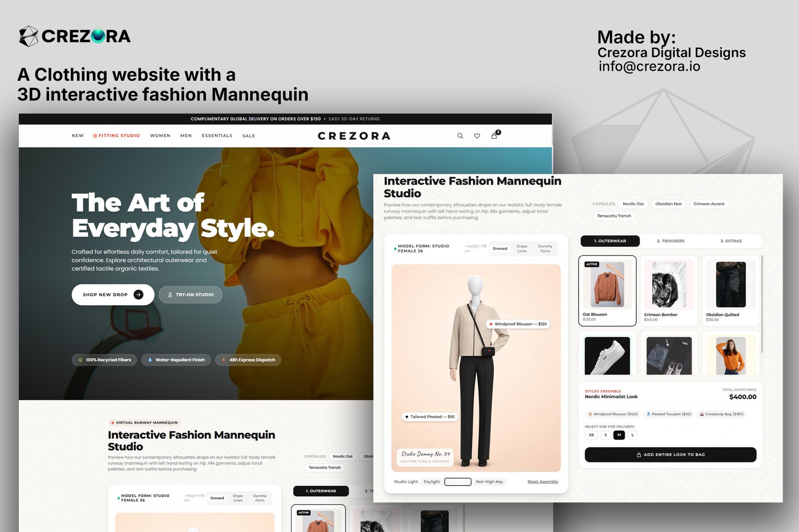799x532 pixels.
Task: Click the Crossbody Bag ($185) ensemble chip
Action: tap(722, 414)
